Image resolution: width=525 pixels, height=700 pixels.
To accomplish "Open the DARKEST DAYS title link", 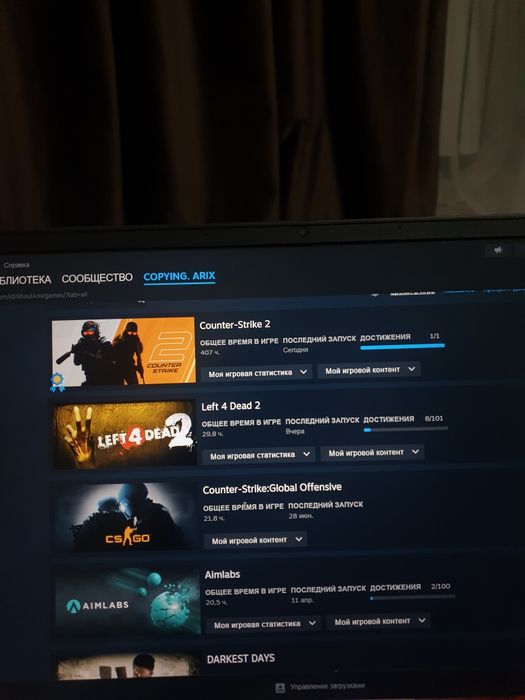I will coord(241,658).
